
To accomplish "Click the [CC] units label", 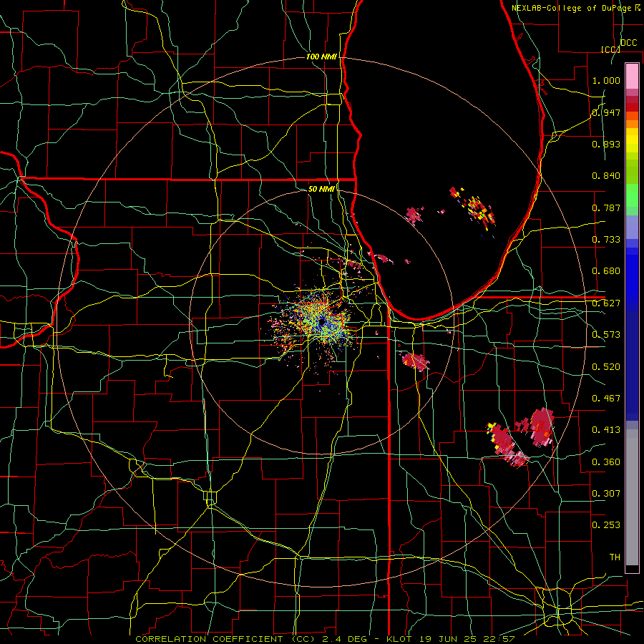I will tap(610, 49).
